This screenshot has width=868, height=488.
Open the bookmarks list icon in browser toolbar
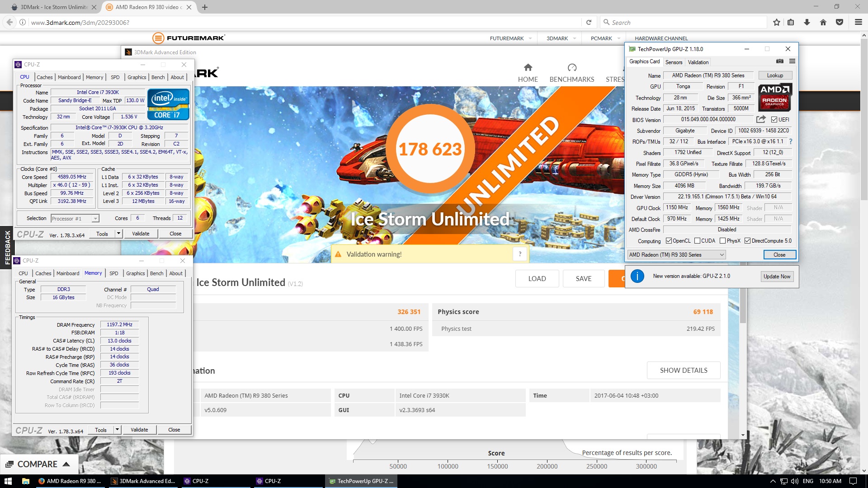pos(791,22)
